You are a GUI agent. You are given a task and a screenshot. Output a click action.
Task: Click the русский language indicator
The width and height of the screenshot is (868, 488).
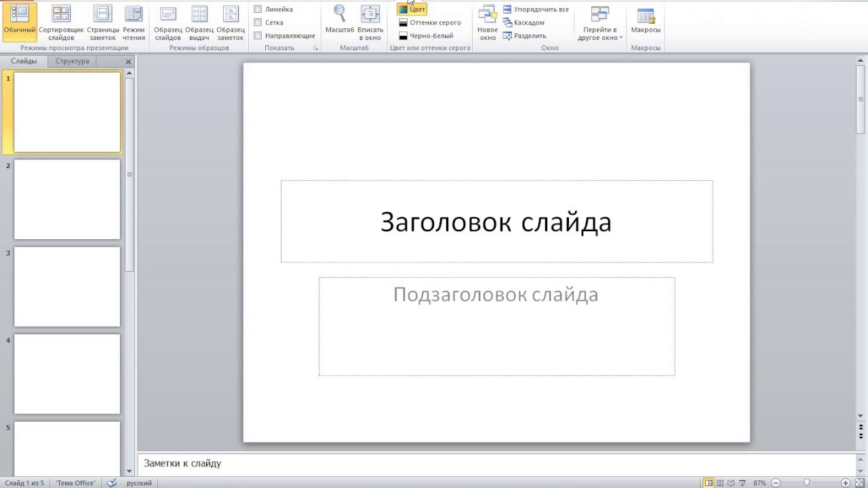pos(139,483)
